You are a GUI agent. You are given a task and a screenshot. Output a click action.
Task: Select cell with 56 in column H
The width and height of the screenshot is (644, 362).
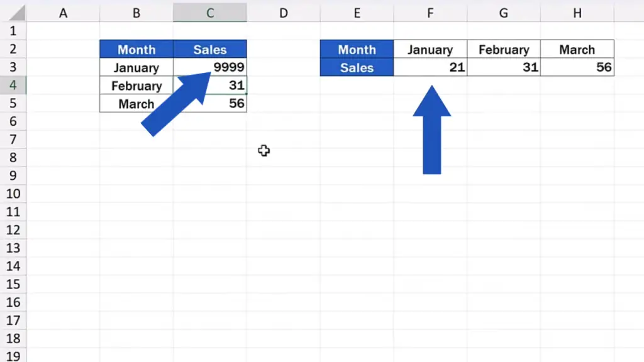pyautogui.click(x=577, y=67)
